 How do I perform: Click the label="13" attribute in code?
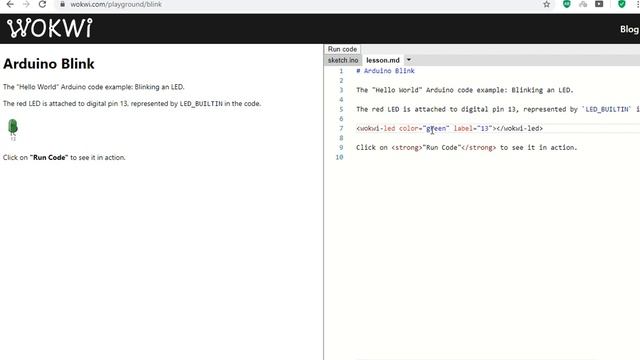pos(473,129)
